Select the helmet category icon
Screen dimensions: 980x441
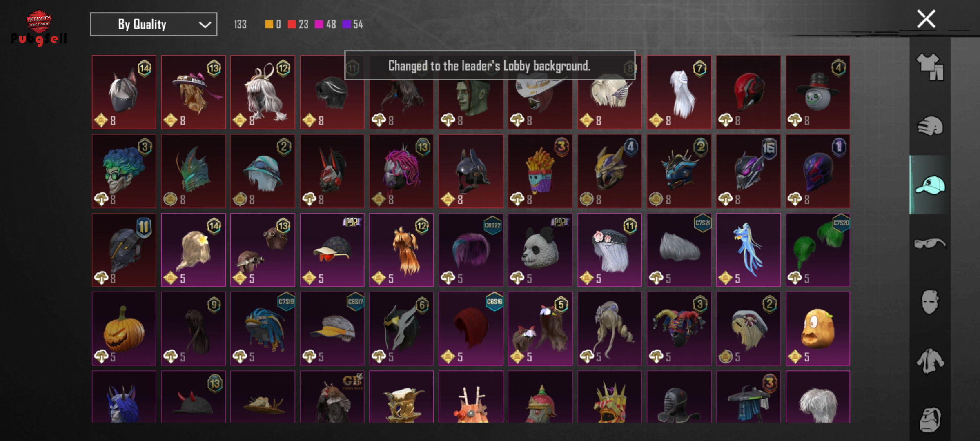pyautogui.click(x=930, y=126)
